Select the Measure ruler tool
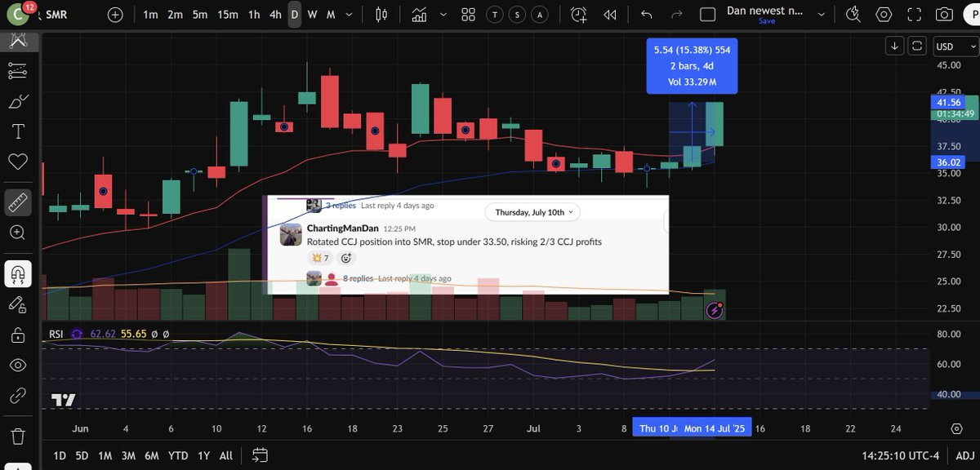980x470 pixels. tap(18, 202)
